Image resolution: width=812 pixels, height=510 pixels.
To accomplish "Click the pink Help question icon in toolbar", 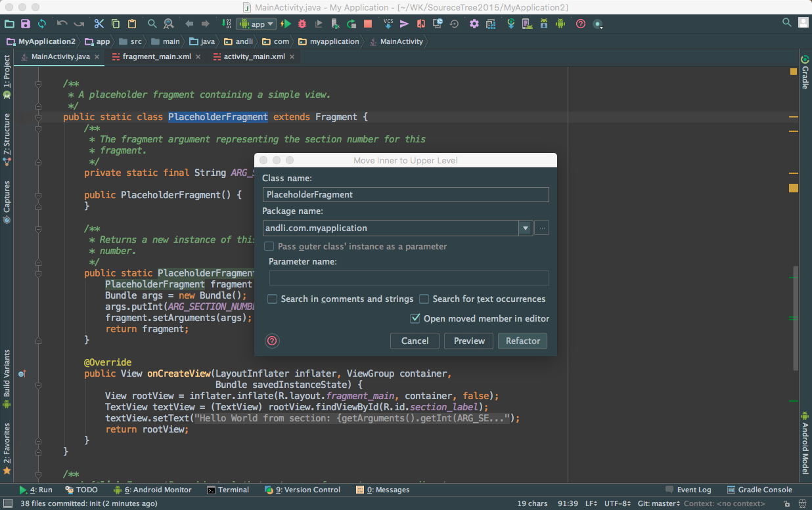I will (581, 24).
